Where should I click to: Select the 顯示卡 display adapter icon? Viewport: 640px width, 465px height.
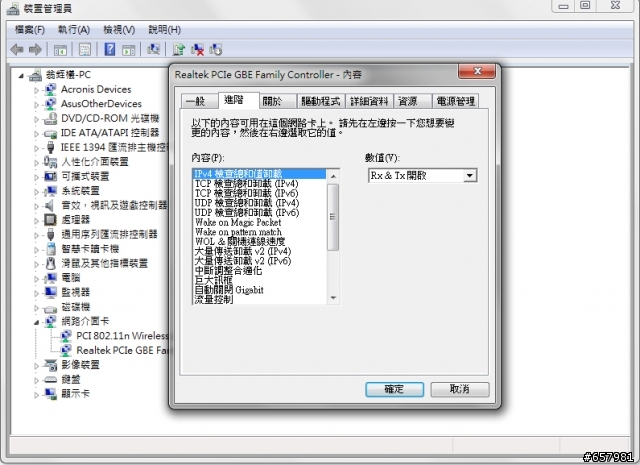coord(50,394)
